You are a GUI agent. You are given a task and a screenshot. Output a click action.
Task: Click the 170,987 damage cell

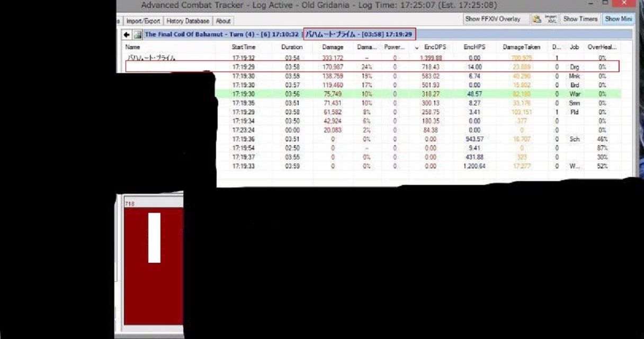[x=333, y=67]
